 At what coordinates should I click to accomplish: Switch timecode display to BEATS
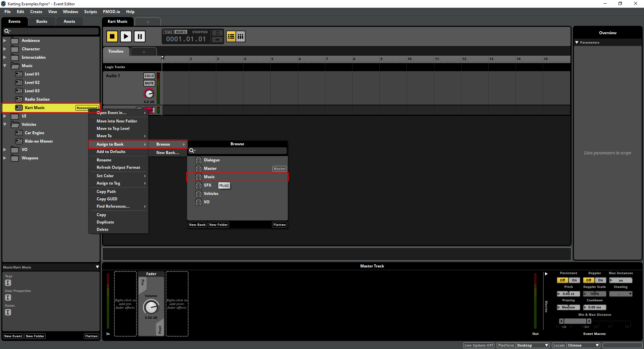point(180,32)
